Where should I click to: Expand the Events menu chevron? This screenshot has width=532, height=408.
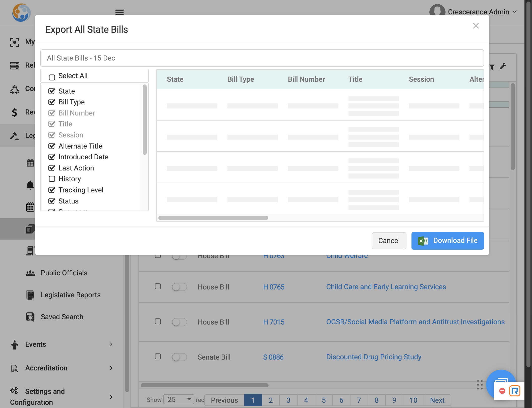pyautogui.click(x=111, y=344)
